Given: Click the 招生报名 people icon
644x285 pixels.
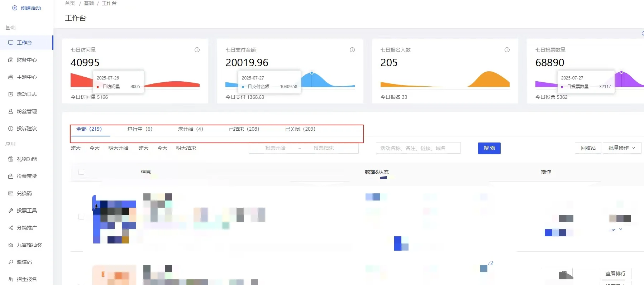Looking at the screenshot, I should click(x=11, y=279).
